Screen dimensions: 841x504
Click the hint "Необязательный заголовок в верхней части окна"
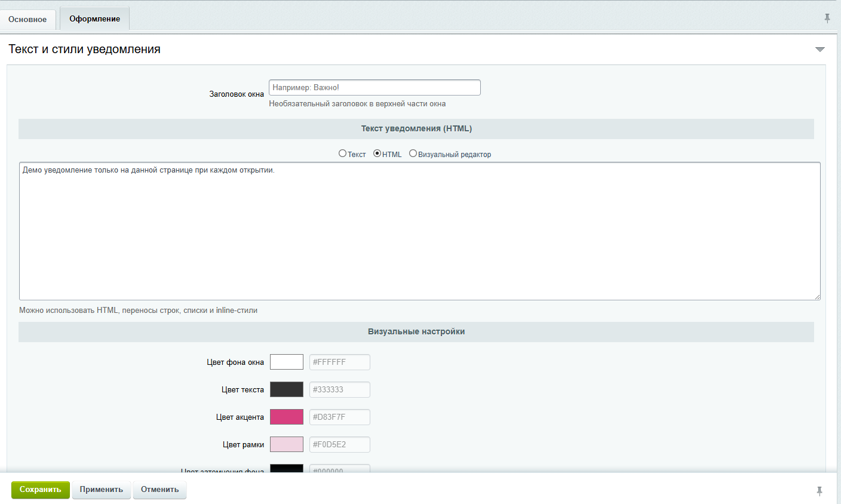point(357,104)
